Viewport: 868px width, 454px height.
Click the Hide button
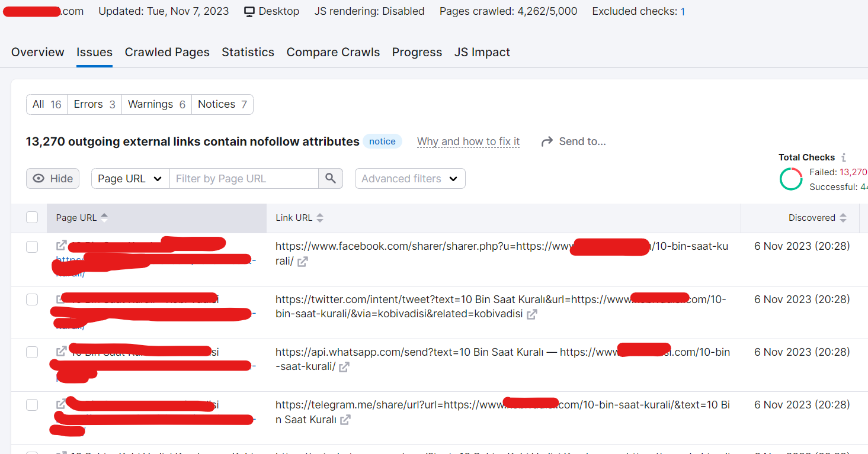pyautogui.click(x=53, y=179)
